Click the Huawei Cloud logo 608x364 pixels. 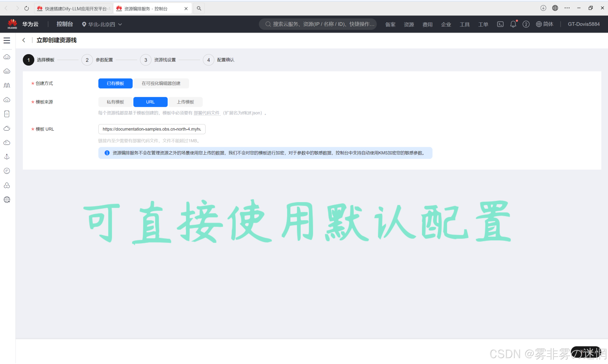pos(12,24)
